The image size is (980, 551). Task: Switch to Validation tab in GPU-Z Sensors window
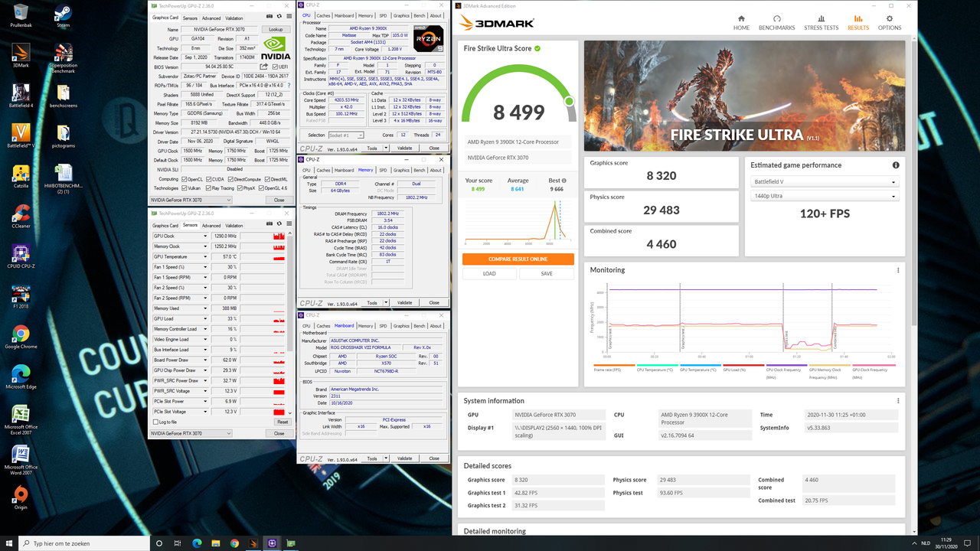click(x=234, y=226)
